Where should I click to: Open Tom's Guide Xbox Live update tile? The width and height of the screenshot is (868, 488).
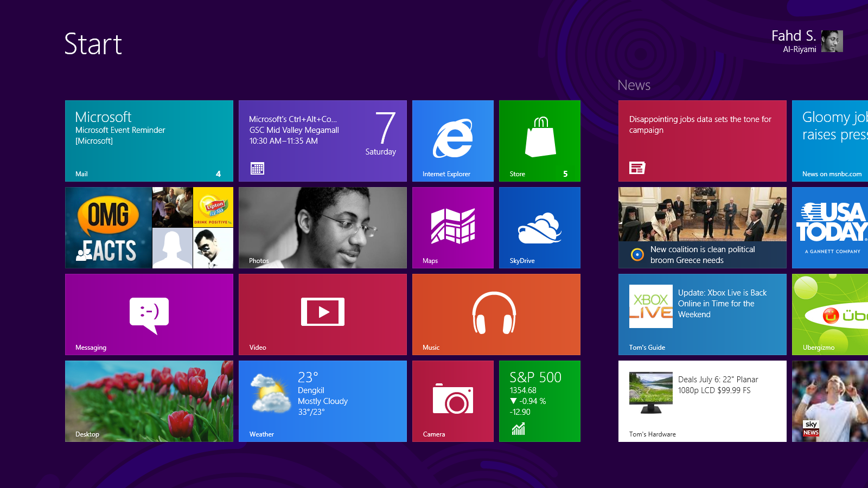(x=702, y=314)
